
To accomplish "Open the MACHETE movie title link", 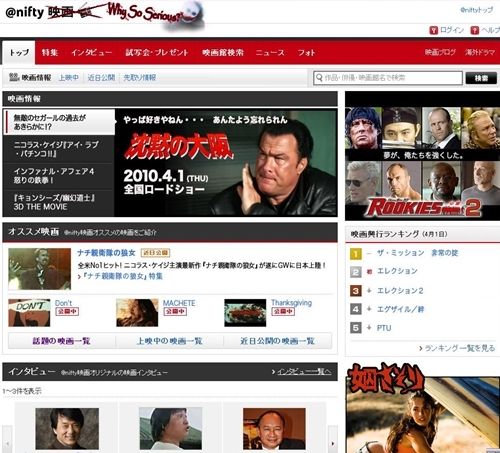I will tap(179, 303).
